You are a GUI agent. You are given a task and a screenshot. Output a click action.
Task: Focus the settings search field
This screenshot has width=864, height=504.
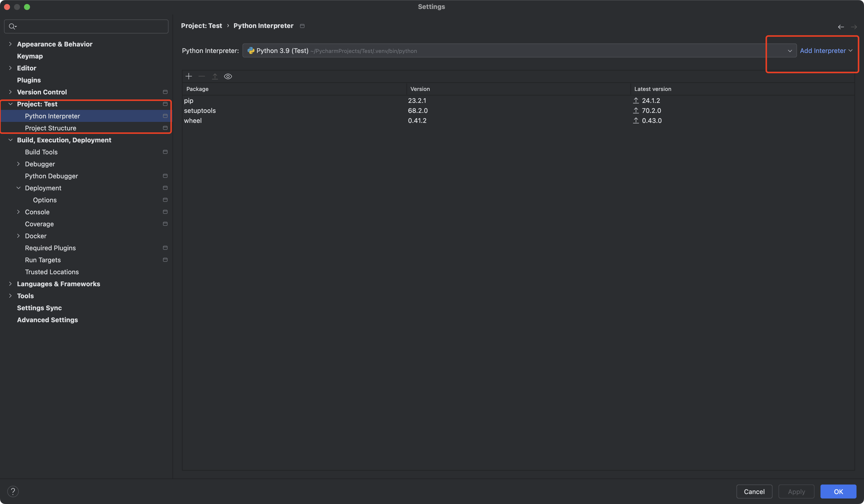[89, 26]
